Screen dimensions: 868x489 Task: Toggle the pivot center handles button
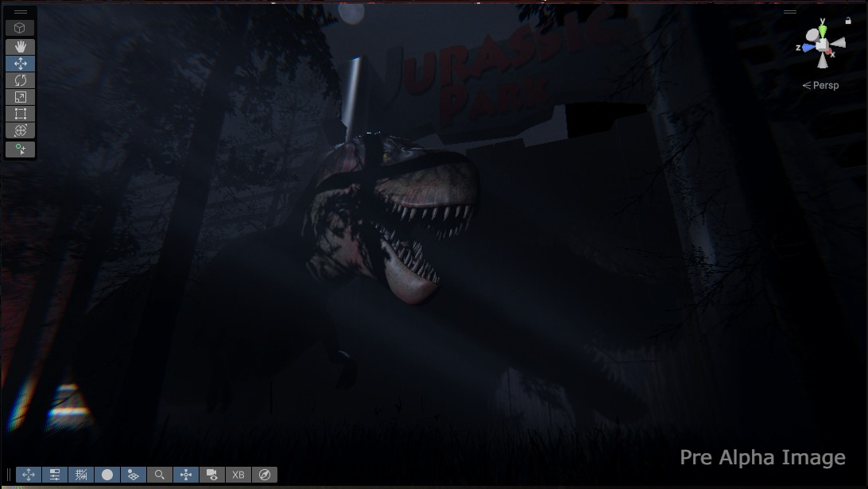click(x=186, y=475)
